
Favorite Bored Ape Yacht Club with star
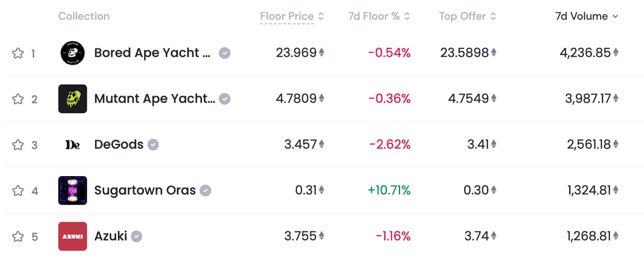[x=18, y=53]
